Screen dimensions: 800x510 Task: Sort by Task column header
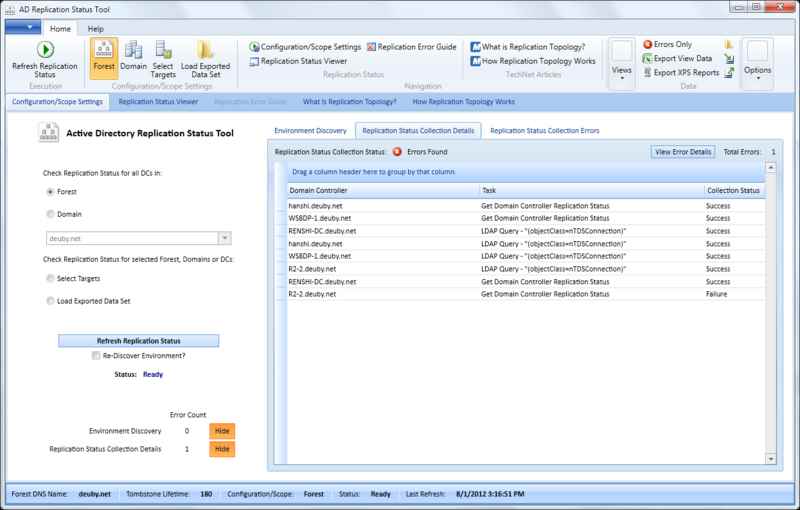pyautogui.click(x=591, y=190)
